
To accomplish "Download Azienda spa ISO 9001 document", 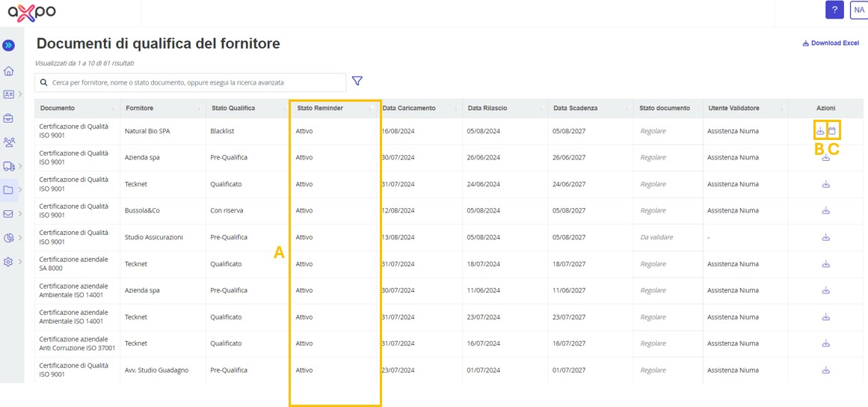I will 826,157.
